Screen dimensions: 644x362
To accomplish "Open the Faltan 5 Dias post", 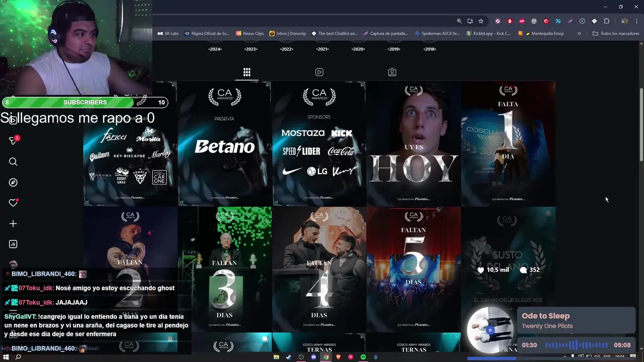I will (414, 269).
